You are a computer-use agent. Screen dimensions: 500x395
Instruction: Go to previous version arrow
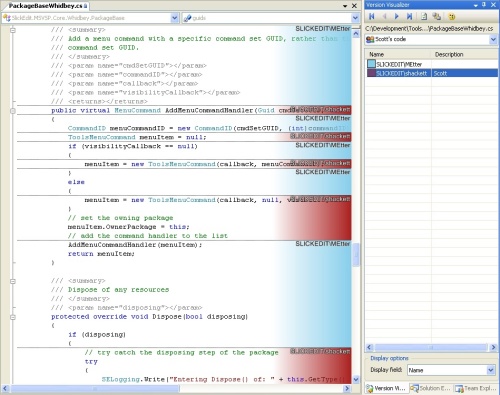click(x=384, y=16)
